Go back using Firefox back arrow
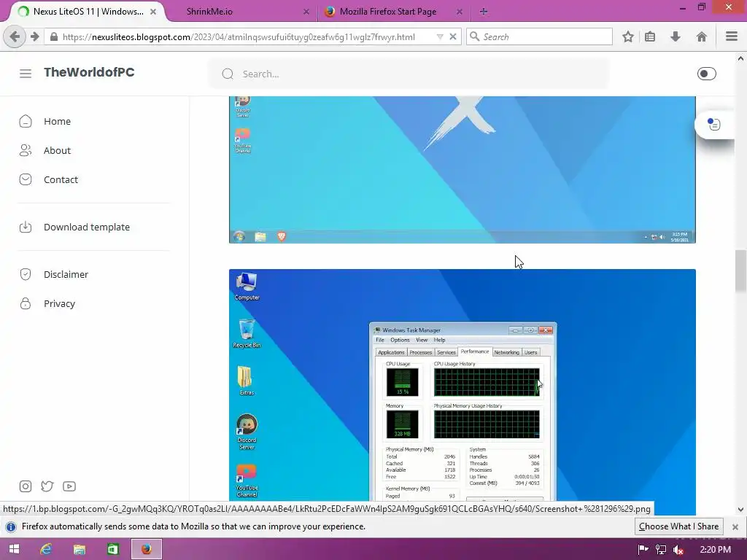 click(x=15, y=36)
